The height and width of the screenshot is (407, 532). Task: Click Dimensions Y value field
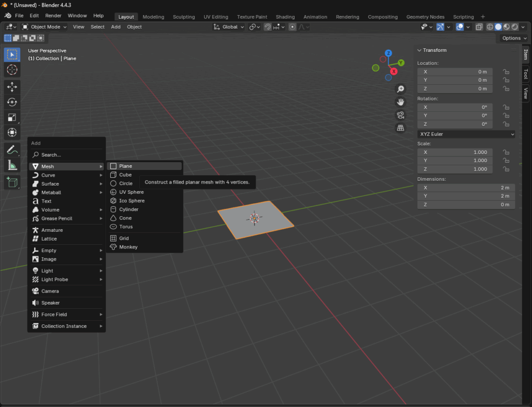(466, 196)
